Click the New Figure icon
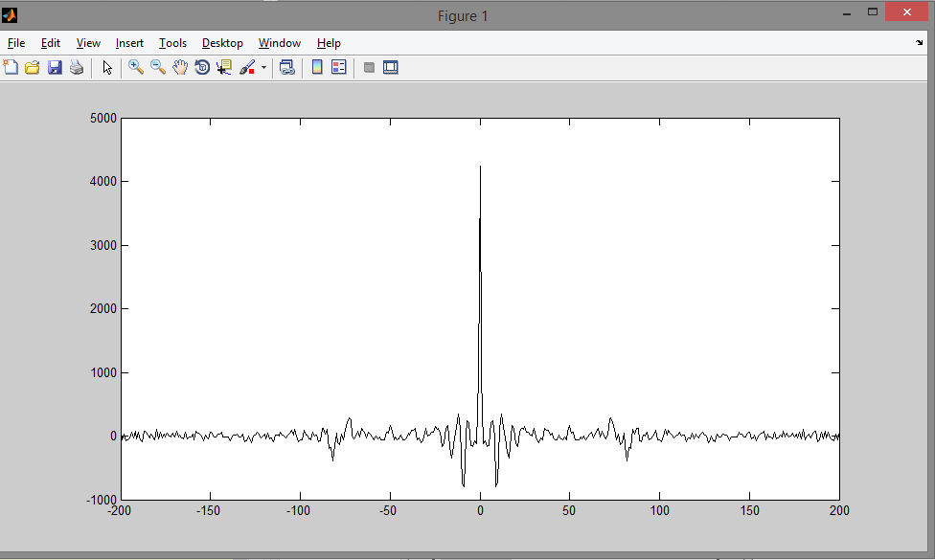The width and height of the screenshot is (935, 560). click(x=11, y=67)
